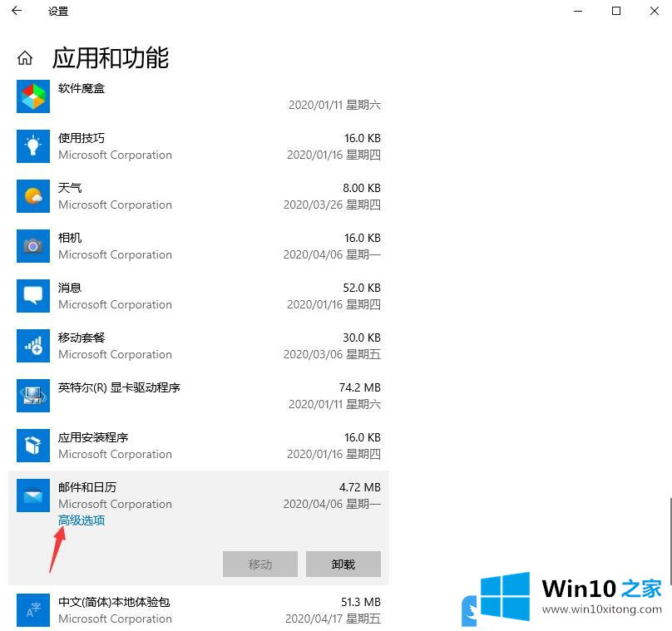The height and width of the screenshot is (631, 672).
Task: Maximize the Settings window
Action: [x=615, y=11]
